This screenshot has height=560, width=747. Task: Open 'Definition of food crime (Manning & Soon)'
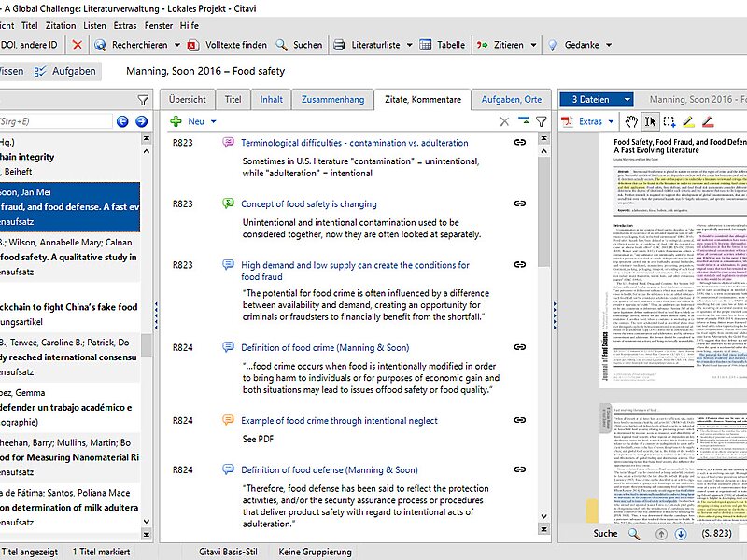pyautogui.click(x=325, y=347)
